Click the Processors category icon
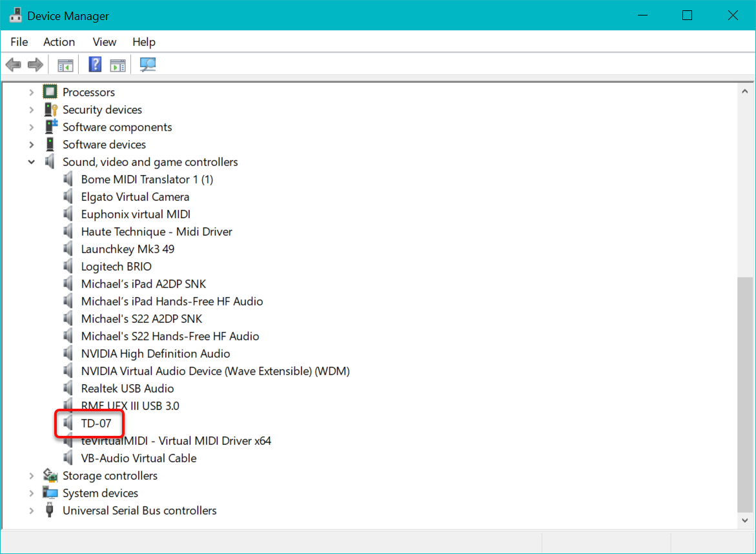756x554 pixels. [x=50, y=92]
